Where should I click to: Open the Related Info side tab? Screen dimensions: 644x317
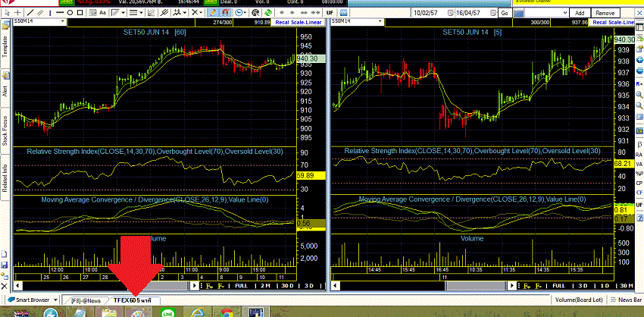click(x=5, y=177)
